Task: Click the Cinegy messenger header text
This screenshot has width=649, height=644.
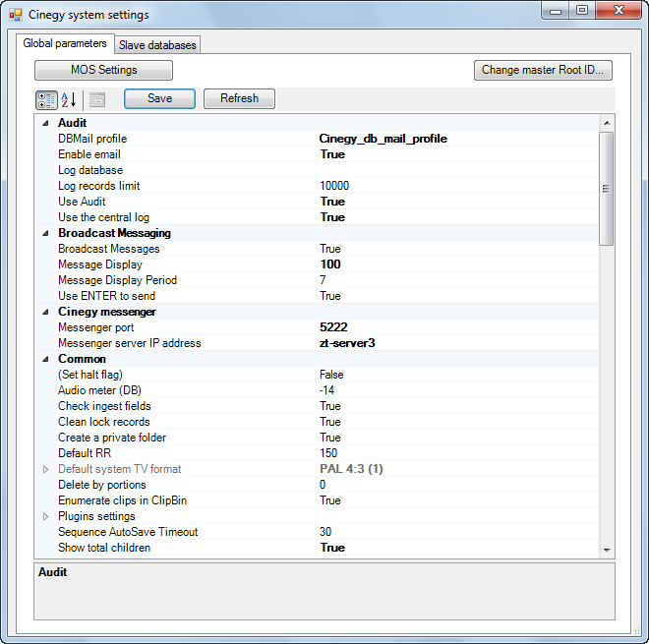Action: point(107,312)
